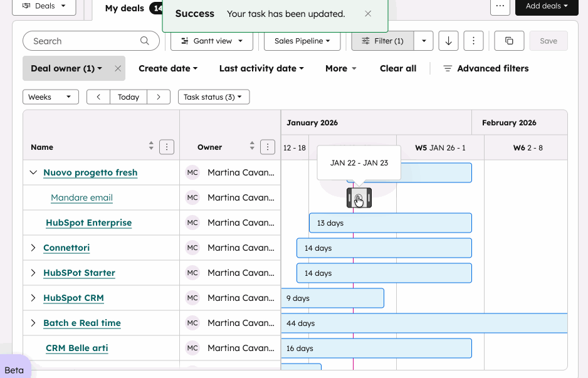Open the HubSpot Enterprise deal link
This screenshot has height=378, width=588.
tap(88, 223)
